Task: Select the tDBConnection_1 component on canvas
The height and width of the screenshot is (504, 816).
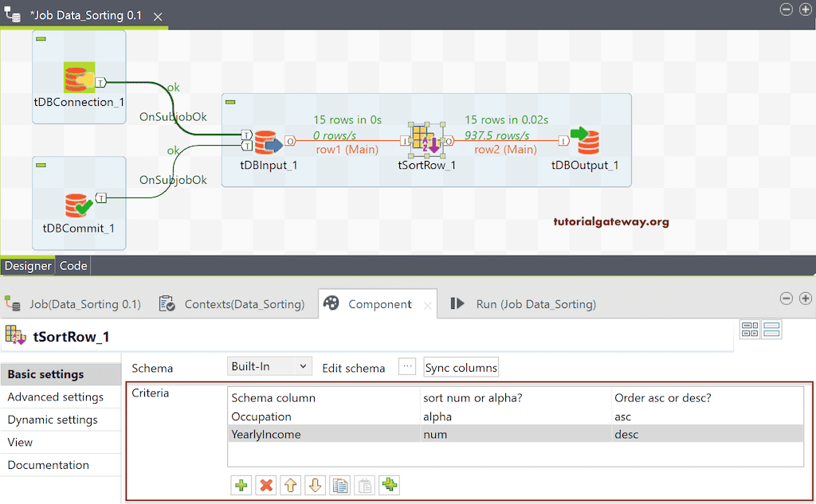Action: tap(79, 80)
